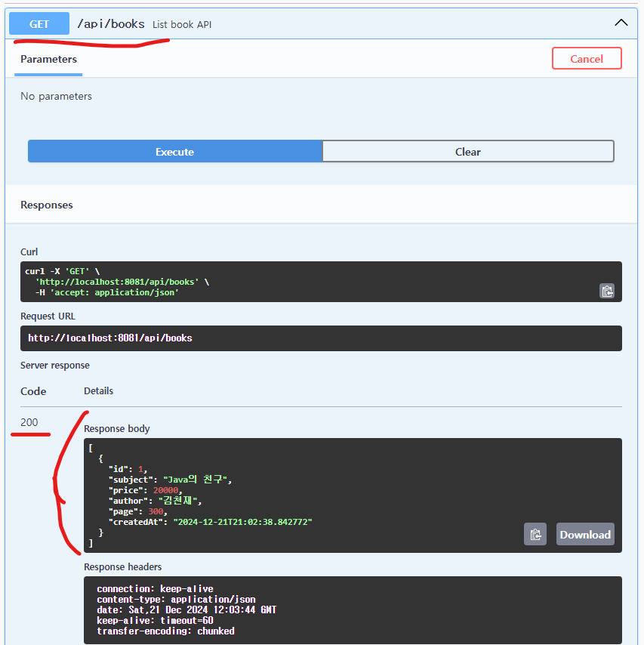644x645 pixels.
Task: Collapse the /api/books operation with chevron
Action: (x=621, y=23)
